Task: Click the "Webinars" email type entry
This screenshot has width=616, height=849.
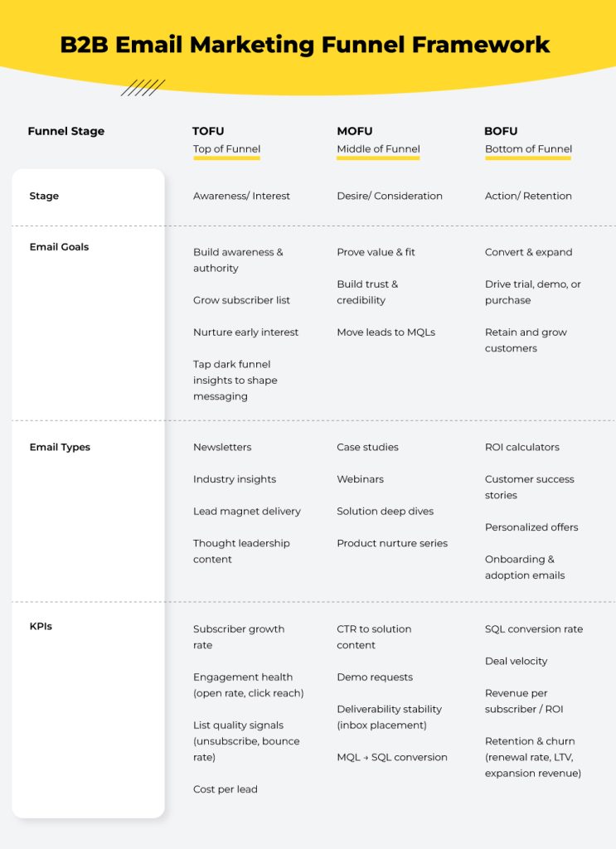Action: click(x=360, y=479)
